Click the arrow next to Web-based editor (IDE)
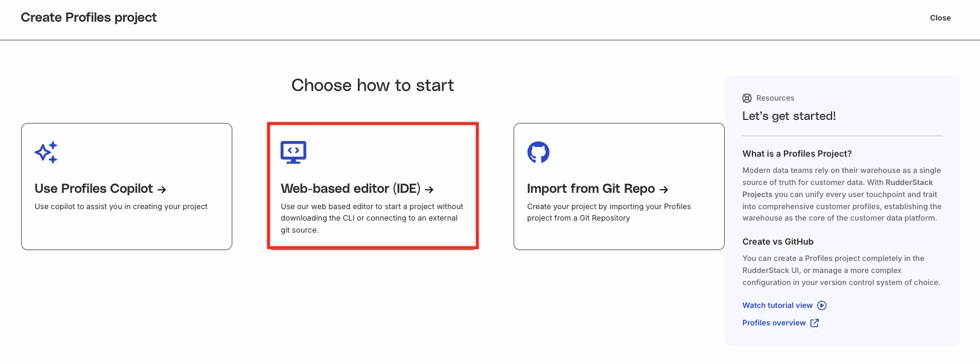The width and height of the screenshot is (980, 364). (x=429, y=189)
